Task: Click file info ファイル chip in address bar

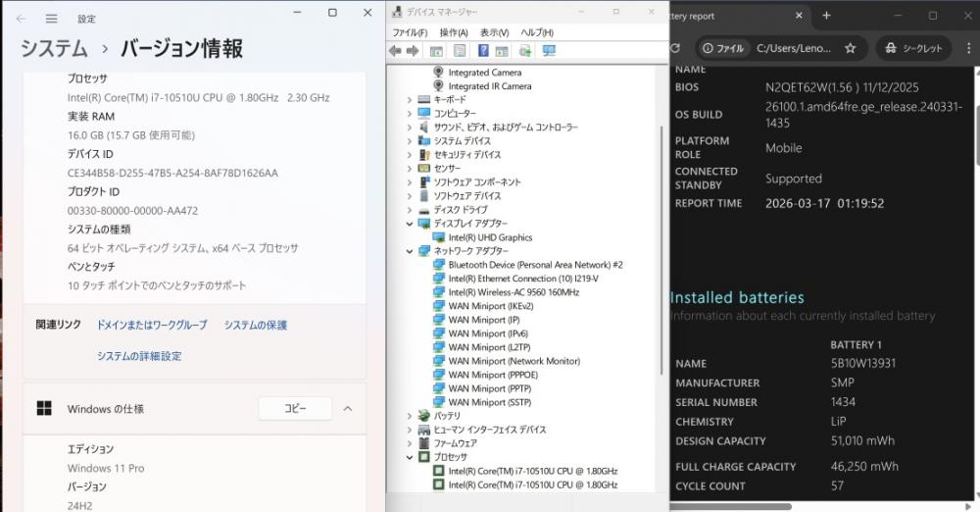Action: coord(723,47)
